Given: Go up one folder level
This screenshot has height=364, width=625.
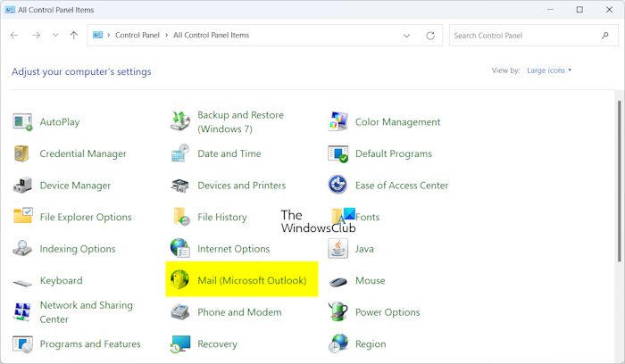Looking at the screenshot, I should pos(73,36).
